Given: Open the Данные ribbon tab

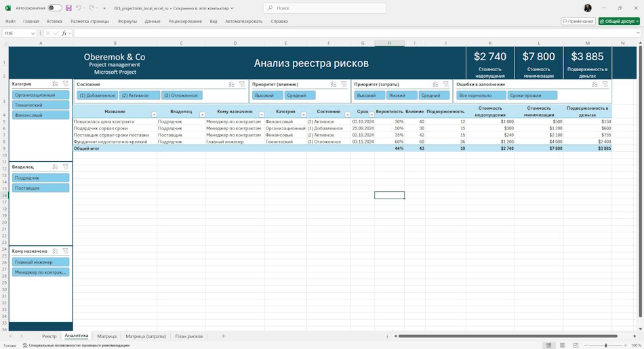Looking at the screenshot, I should (x=153, y=22).
